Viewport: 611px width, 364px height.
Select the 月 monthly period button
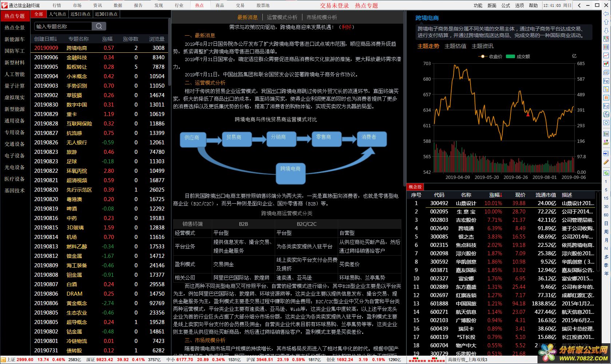point(606,240)
